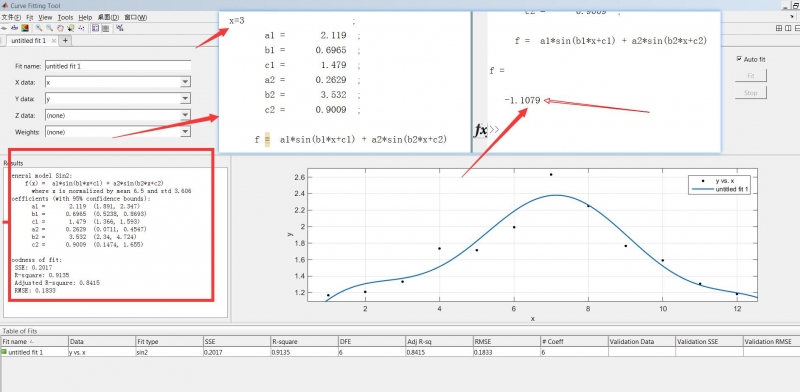
Task: Open the colorful plot icon in toolbar
Action: coord(25,28)
